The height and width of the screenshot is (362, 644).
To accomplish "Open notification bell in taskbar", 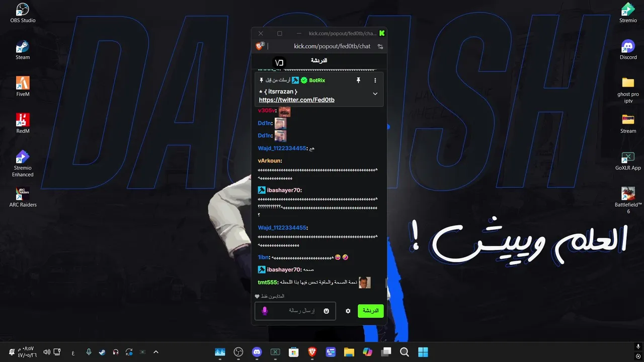I will (x=12, y=352).
